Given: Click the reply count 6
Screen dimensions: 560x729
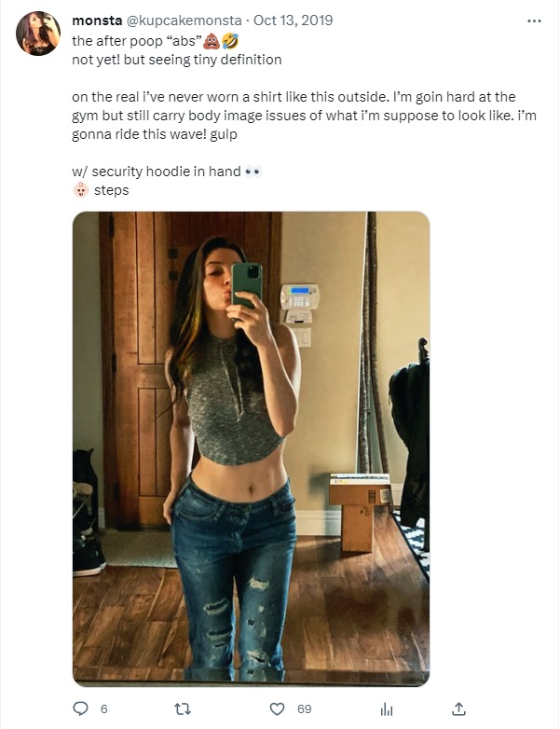Looking at the screenshot, I should point(103,709).
